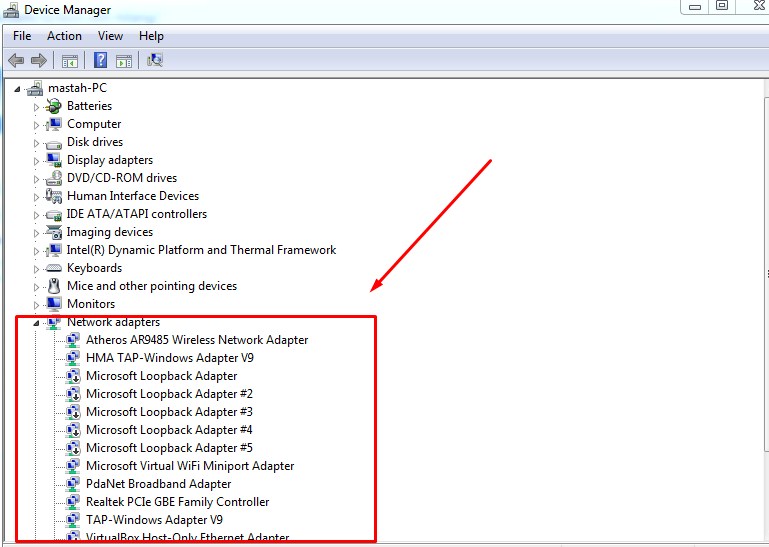Viewport: 769px width, 547px height.
Task: Click the Disk drives category icon
Action: tap(53, 143)
